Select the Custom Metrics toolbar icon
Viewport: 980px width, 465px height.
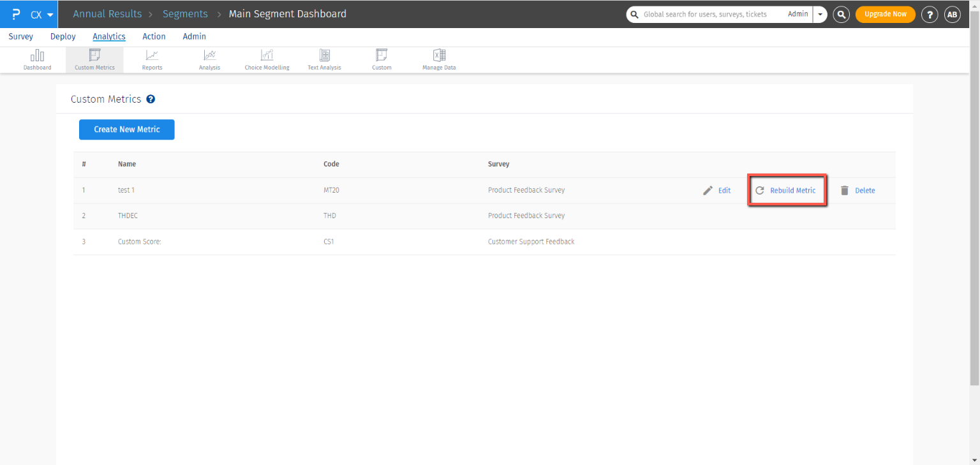tap(94, 55)
